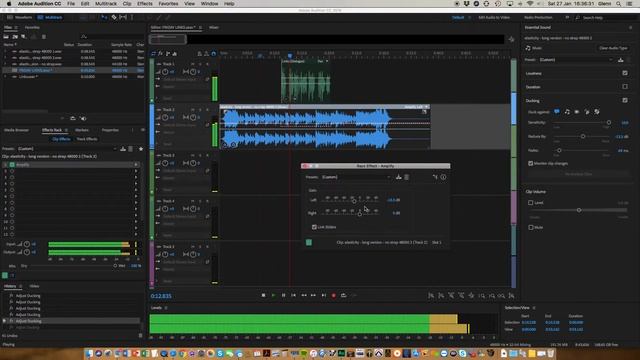Open effect slot 2 arrow menu in Effects Rack

click(136, 171)
